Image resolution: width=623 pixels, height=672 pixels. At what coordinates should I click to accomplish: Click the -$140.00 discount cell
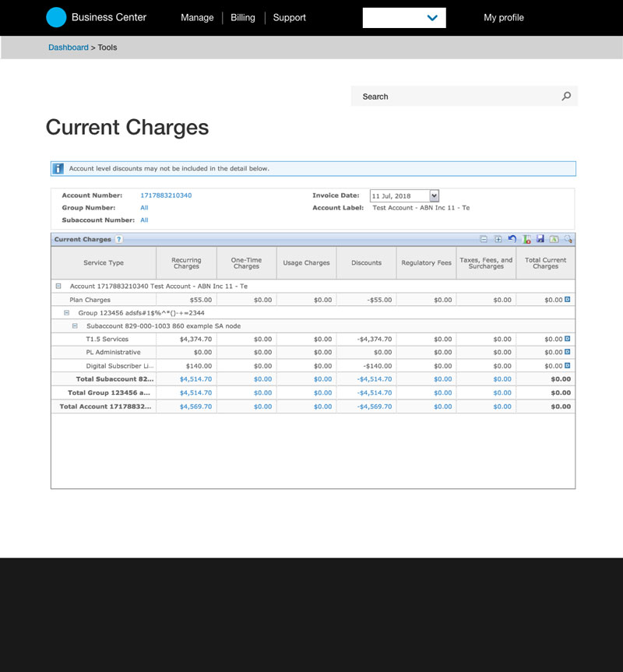click(x=377, y=365)
